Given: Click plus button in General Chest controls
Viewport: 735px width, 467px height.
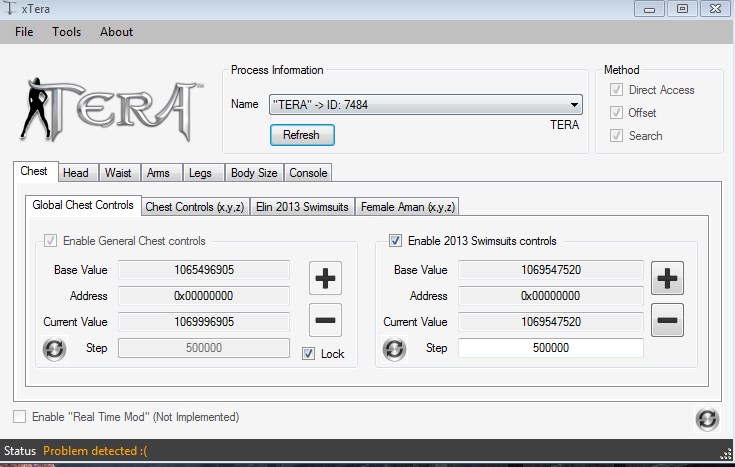Looking at the screenshot, I should (325, 278).
